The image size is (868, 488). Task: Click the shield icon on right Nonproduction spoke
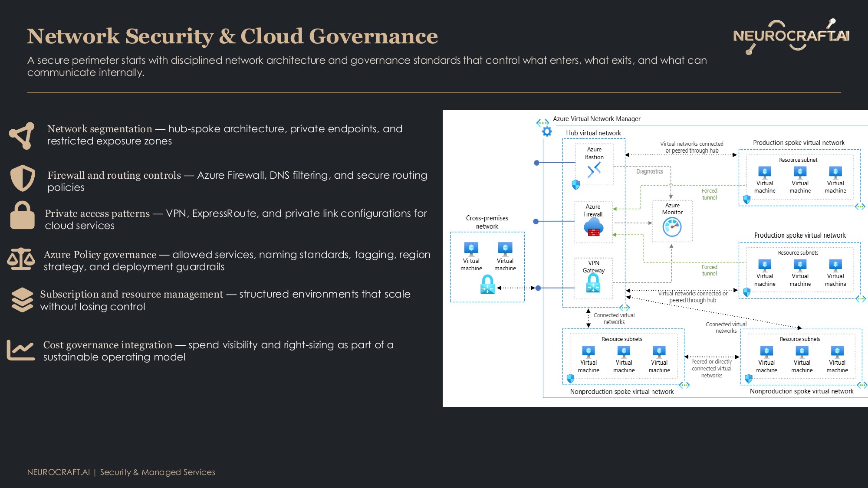[x=749, y=379]
